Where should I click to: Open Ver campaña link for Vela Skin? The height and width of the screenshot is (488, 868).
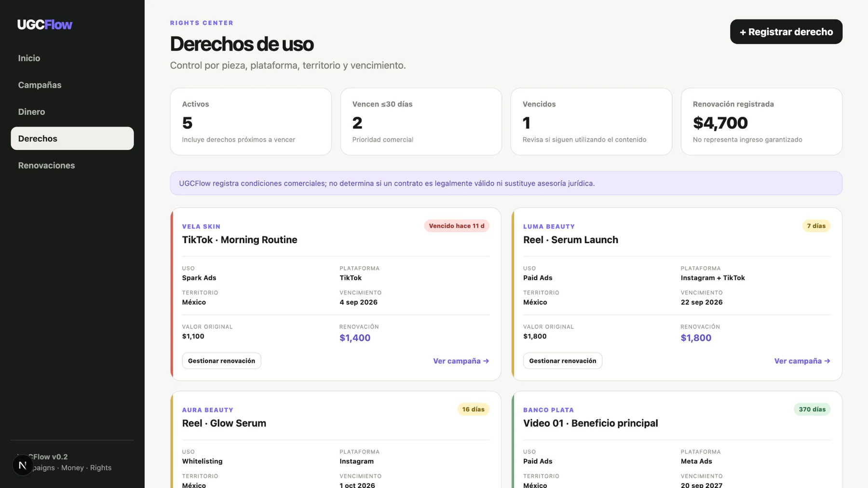pos(461,361)
